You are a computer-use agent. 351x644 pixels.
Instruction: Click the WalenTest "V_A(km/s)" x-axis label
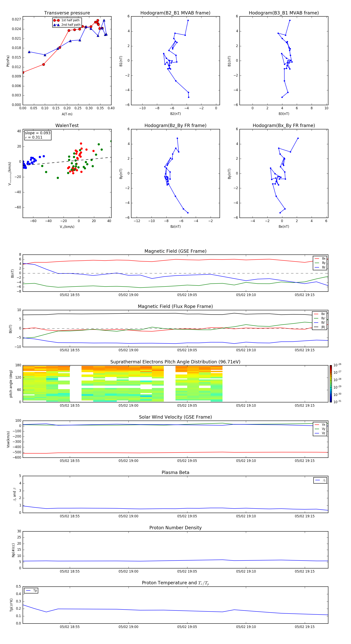click(67, 227)
